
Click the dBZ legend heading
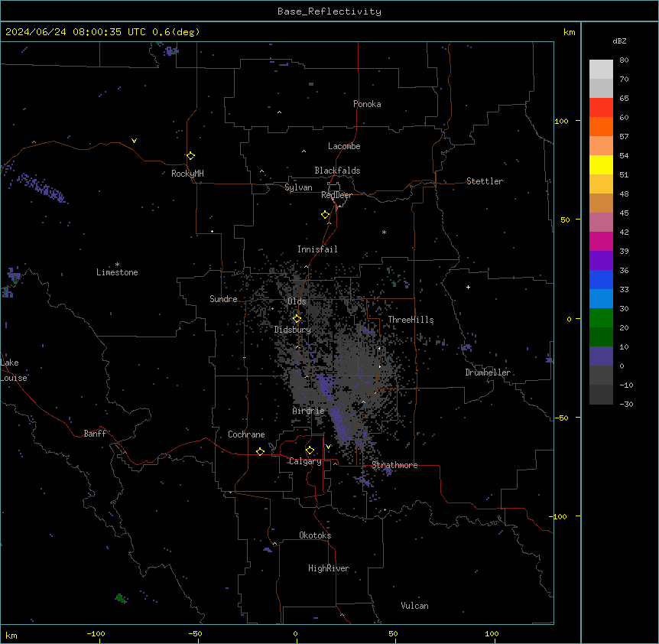[x=619, y=41]
